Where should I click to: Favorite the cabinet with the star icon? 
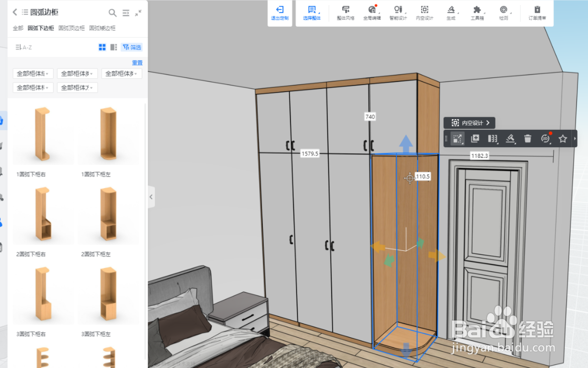click(562, 139)
